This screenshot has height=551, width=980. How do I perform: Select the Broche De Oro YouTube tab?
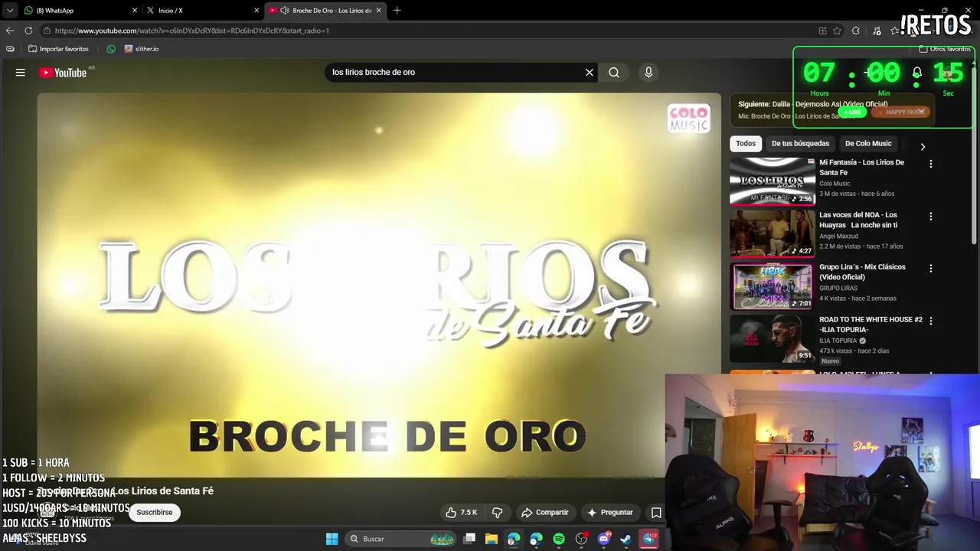tap(325, 11)
